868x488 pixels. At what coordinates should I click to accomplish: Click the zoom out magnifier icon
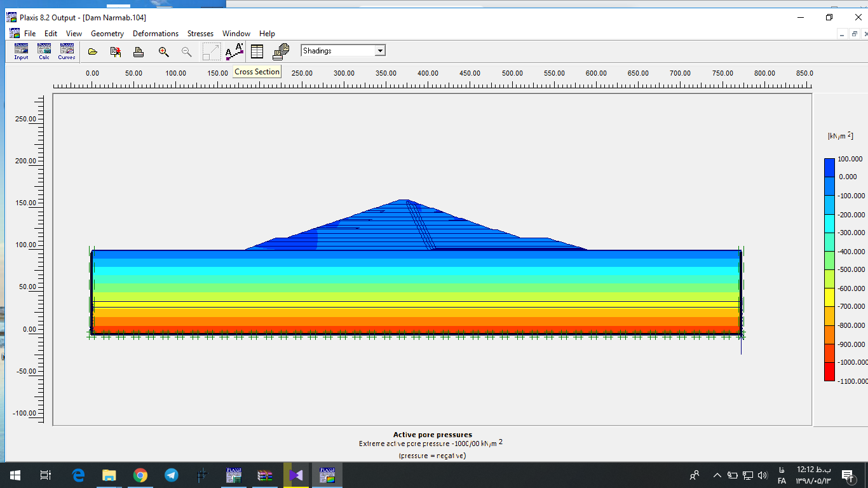coord(186,51)
